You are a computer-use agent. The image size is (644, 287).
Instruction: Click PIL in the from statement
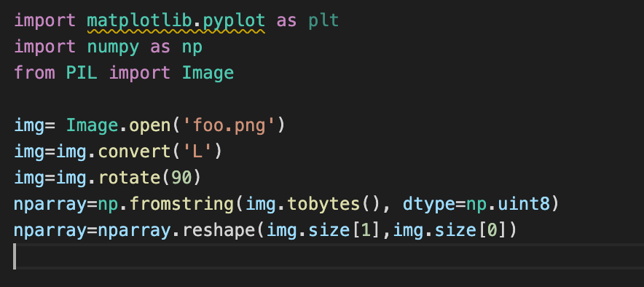point(82,73)
